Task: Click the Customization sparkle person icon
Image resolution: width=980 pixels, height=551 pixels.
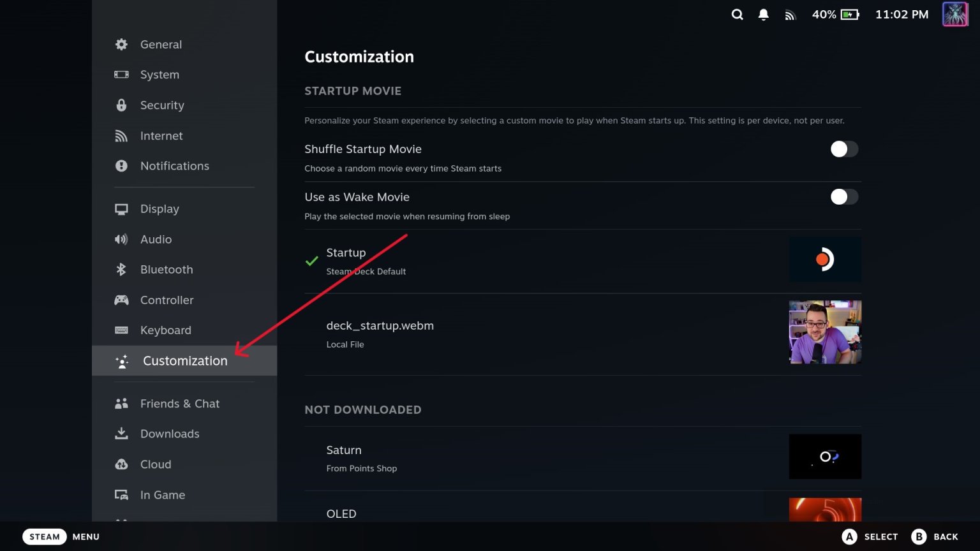Action: 122,361
